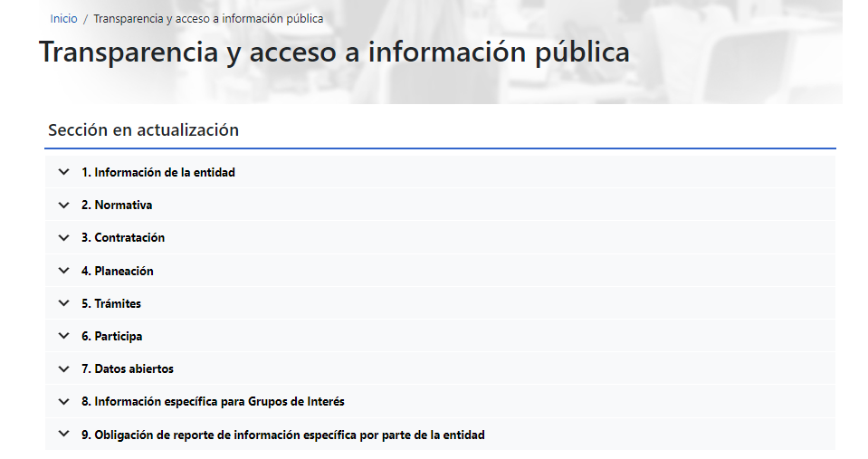This screenshot has width=868, height=459.
Task: Expand chevron for 7. Datos abiertos
Action: coord(63,368)
